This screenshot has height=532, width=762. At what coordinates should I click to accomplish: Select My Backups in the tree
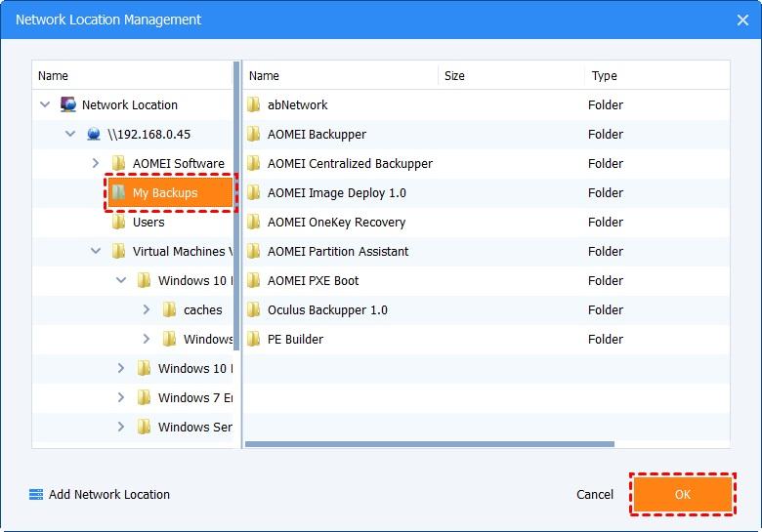[164, 192]
